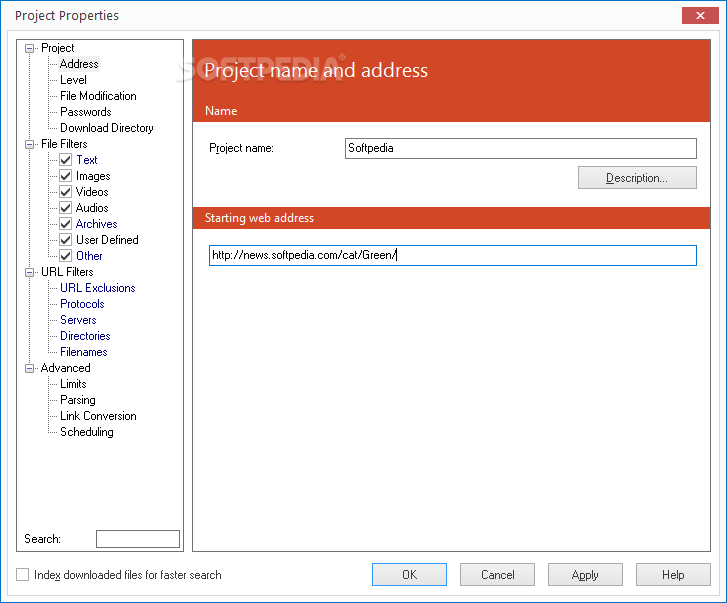Viewport: 727px width, 603px height.
Task: Click the Apply button
Action: point(585,575)
